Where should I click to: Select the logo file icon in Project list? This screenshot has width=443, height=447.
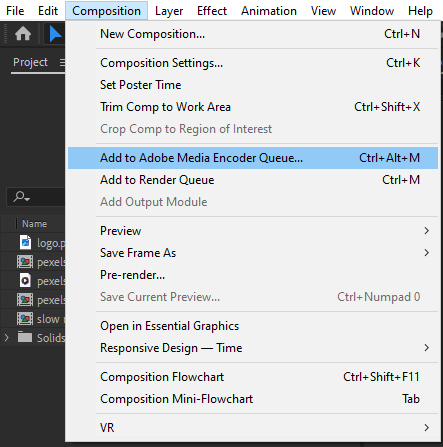point(25,243)
